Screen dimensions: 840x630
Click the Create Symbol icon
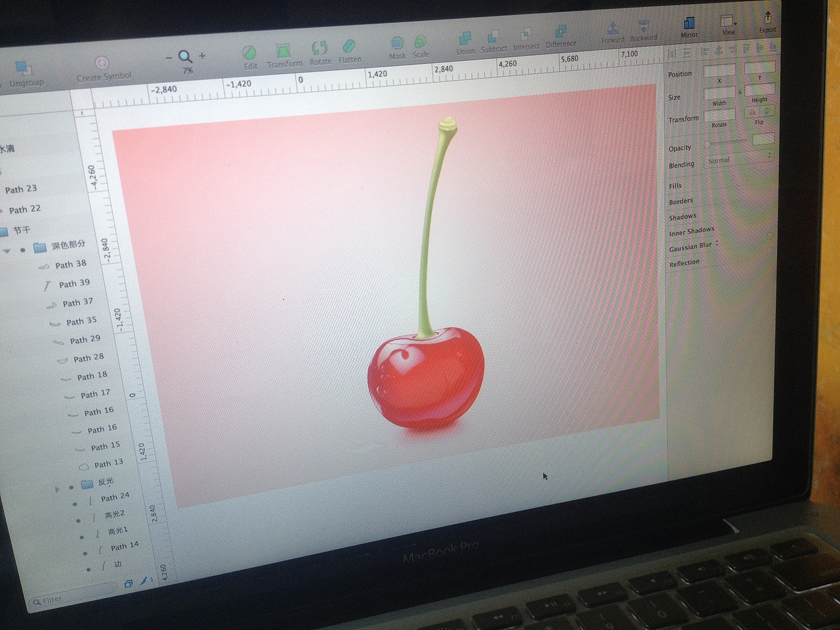[102, 63]
